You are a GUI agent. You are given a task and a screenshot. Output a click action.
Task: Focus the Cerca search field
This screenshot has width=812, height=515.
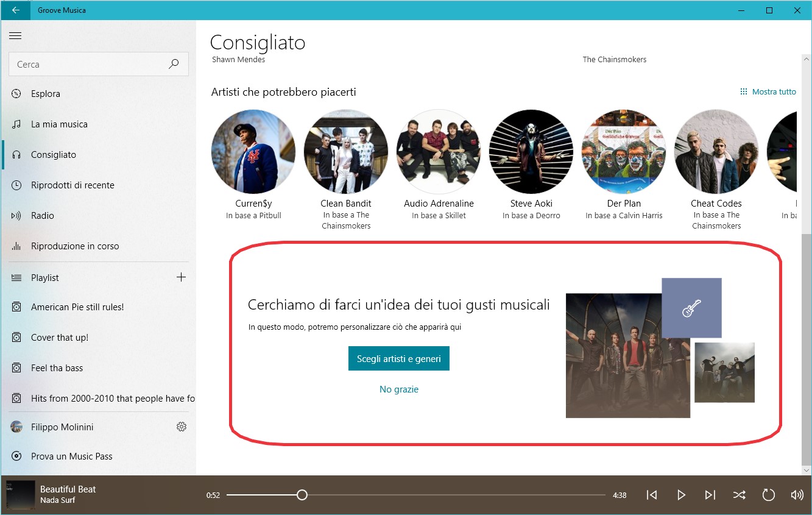[x=99, y=64]
